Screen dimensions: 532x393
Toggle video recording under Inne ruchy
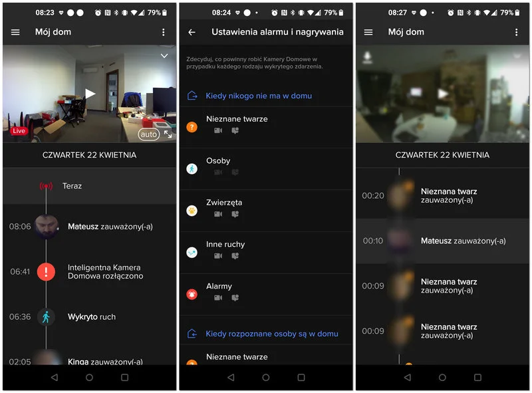tap(218, 256)
